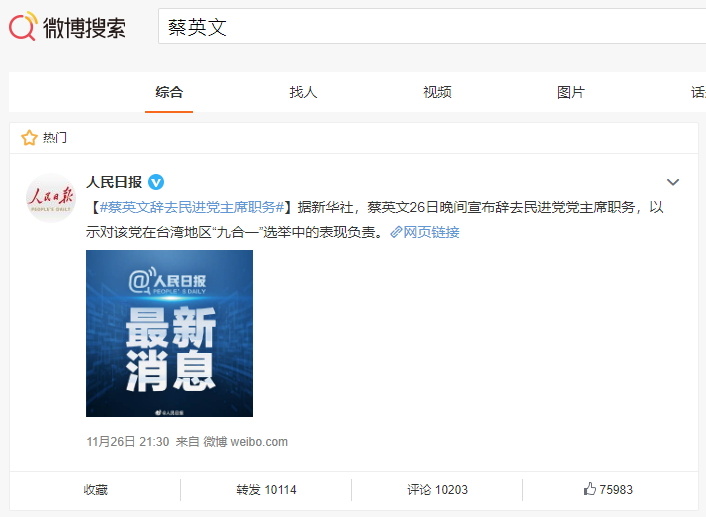Open the #蔡英文辞去民进党主席职务# hashtag

192,207
